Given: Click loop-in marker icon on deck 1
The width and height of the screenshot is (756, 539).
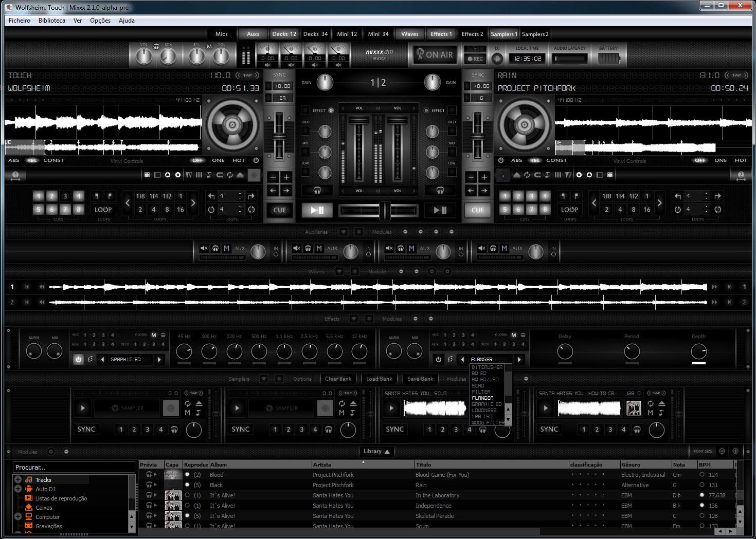Looking at the screenshot, I should point(96,196).
